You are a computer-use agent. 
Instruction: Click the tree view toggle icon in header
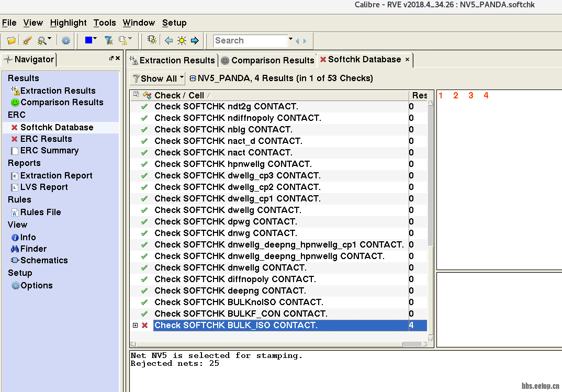coord(136,94)
